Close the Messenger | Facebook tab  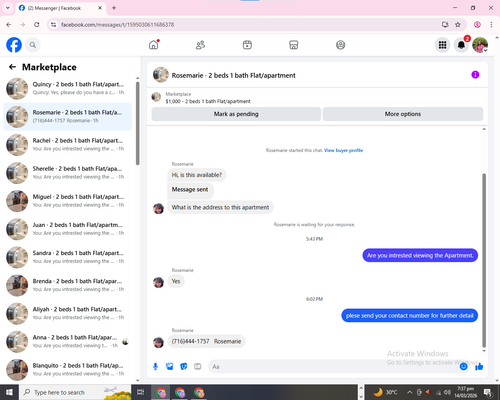pos(100,8)
